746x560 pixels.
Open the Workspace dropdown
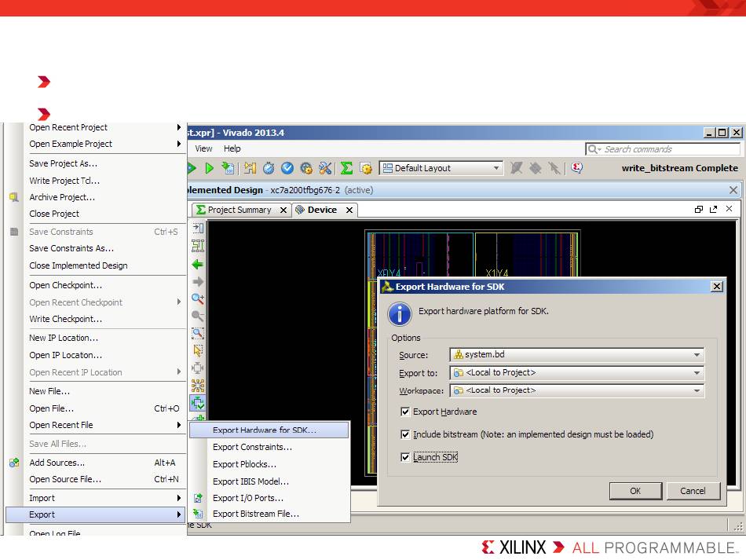576,390
